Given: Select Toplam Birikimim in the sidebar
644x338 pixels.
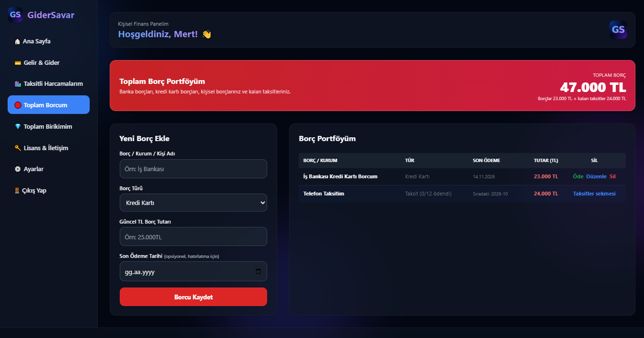Looking at the screenshot, I should [x=49, y=127].
